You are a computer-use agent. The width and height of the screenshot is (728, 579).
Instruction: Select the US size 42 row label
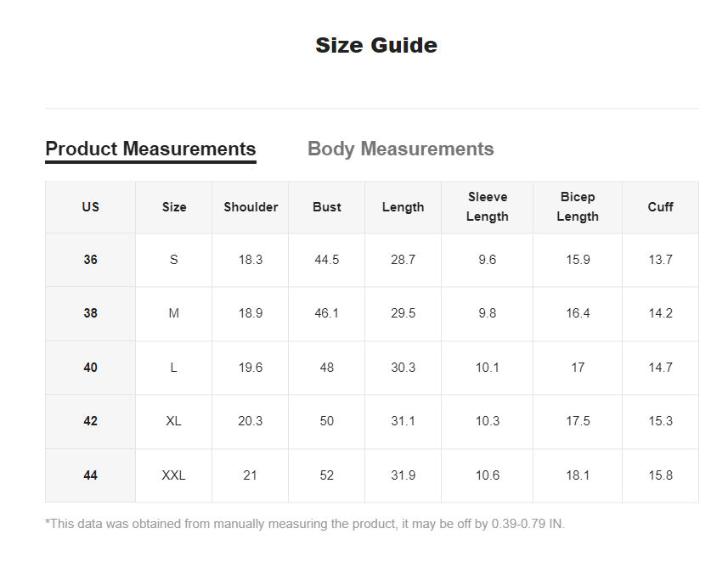(x=91, y=421)
